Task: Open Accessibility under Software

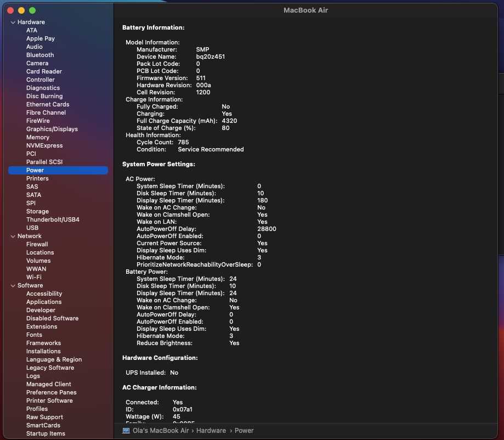Action: pos(44,294)
